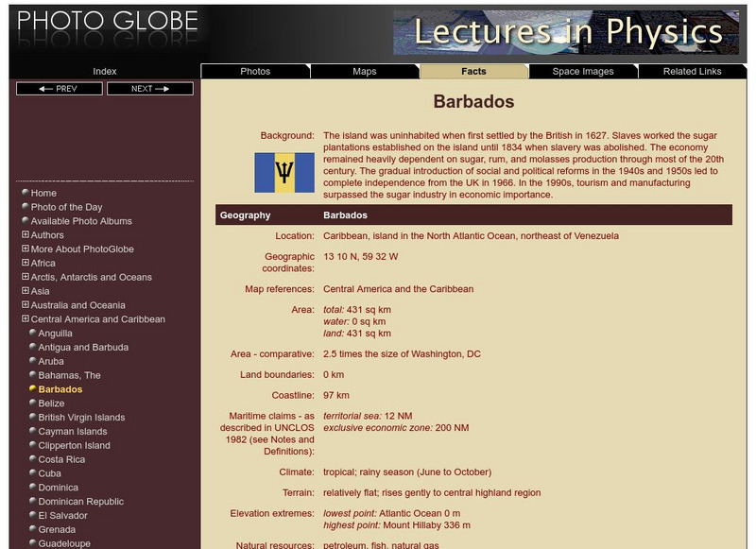Expand the Authors tree node
Viewport: 756px width, 549px height.
point(26,234)
